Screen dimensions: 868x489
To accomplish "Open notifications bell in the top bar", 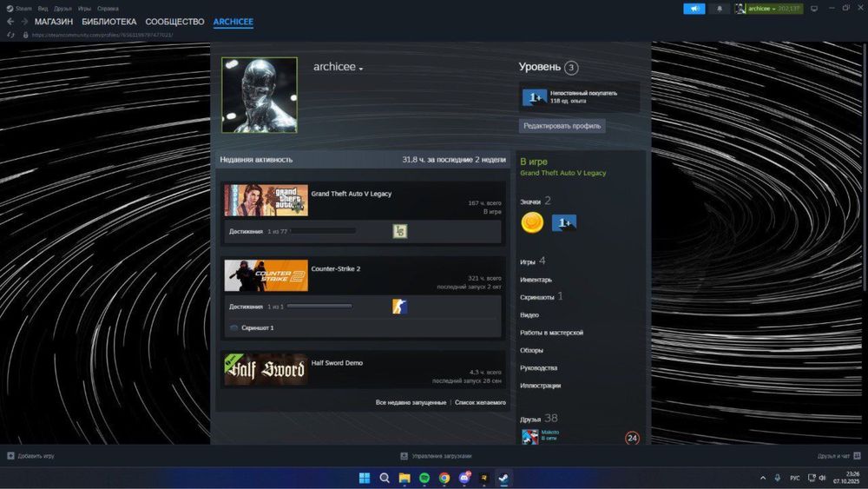I will (x=720, y=9).
